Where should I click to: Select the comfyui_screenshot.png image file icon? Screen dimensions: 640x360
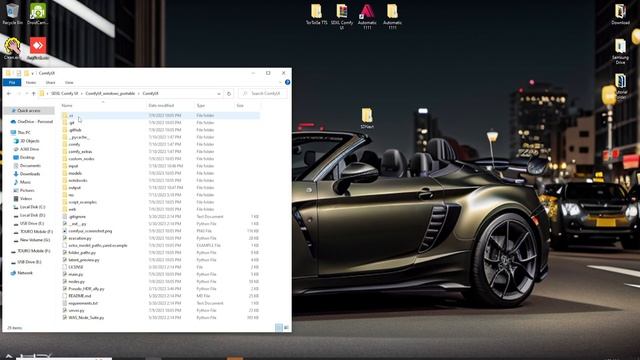pyautogui.click(x=65, y=231)
